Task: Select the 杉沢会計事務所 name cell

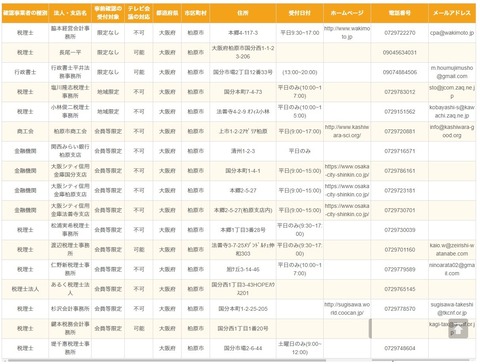Action: (70, 309)
